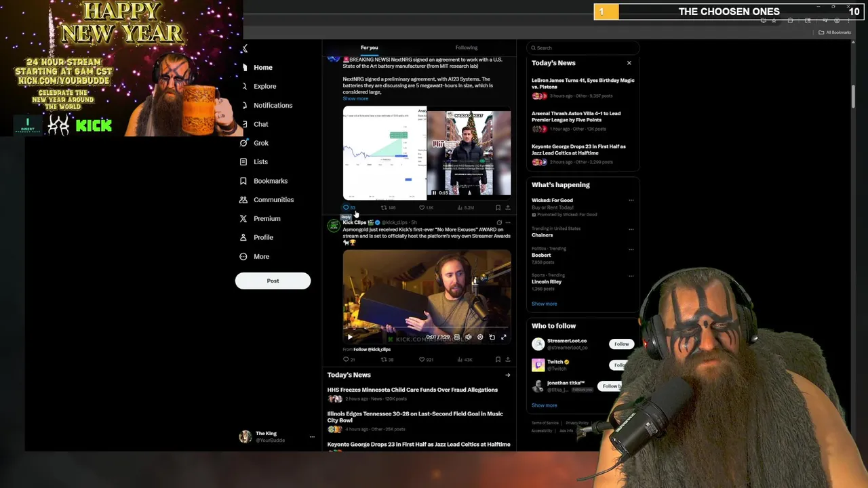The height and width of the screenshot is (488, 868).
Task: Open Bookmarks in the sidebar
Action: [264, 181]
